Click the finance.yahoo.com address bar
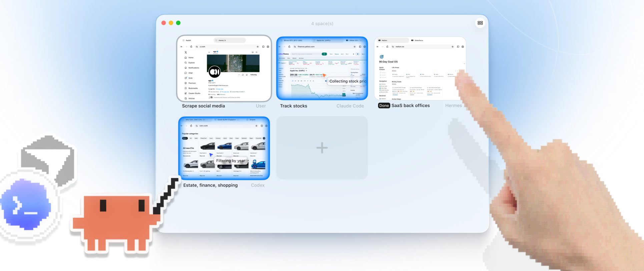Viewport: 644px width, 271px height. click(x=325, y=47)
